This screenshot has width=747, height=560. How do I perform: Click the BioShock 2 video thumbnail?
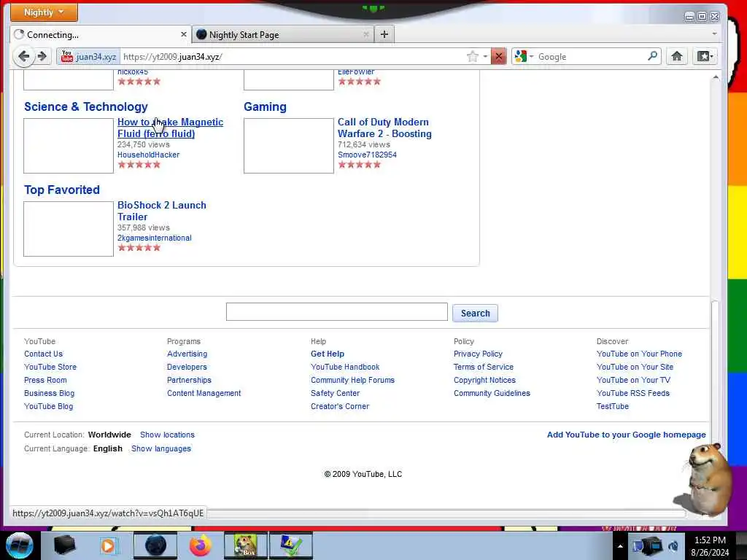pyautogui.click(x=69, y=228)
